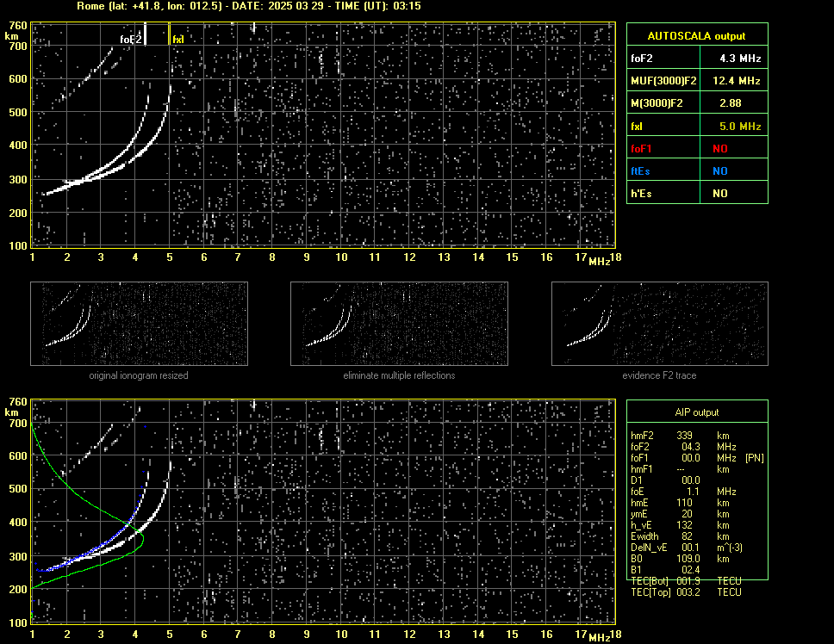834x644 pixels.
Task: Click the yellow fxI label in table
Action: [637, 127]
